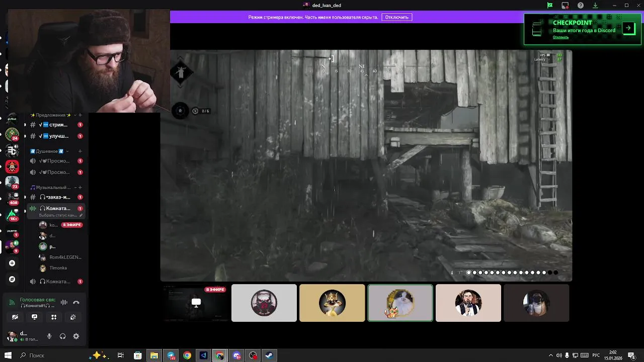Open the заказ-м text channel
The height and width of the screenshot is (362, 644).
[55, 197]
